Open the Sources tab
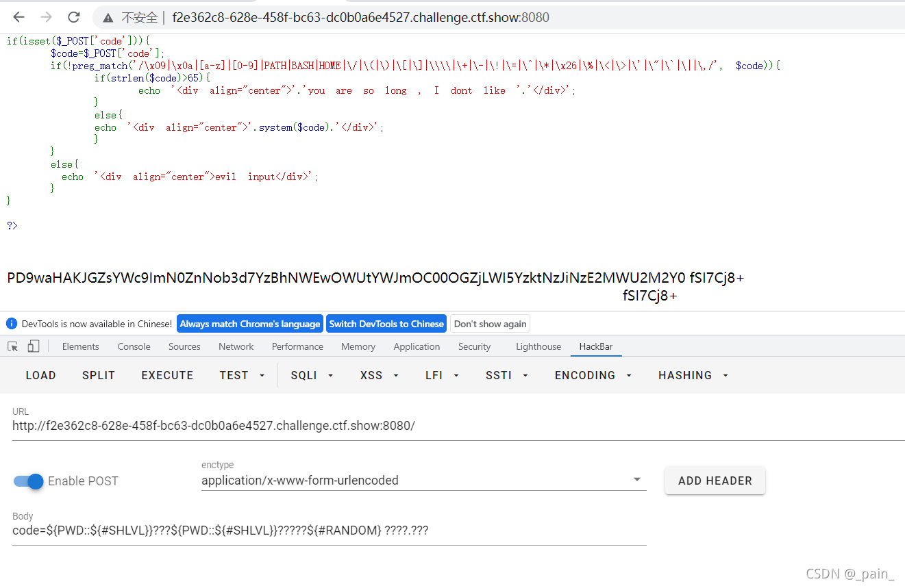This screenshot has width=905, height=588. 184,346
